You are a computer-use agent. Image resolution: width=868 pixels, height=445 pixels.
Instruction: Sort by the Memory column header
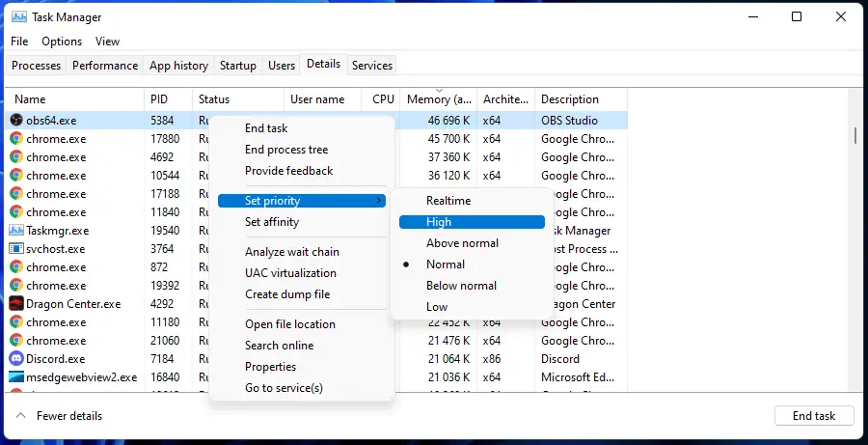(x=439, y=99)
